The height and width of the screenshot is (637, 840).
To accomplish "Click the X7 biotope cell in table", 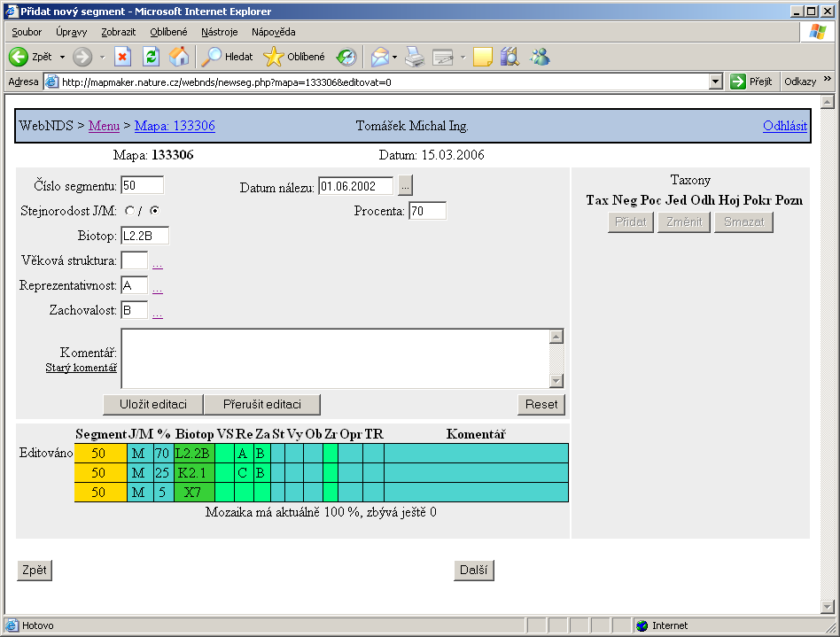I will (x=194, y=492).
